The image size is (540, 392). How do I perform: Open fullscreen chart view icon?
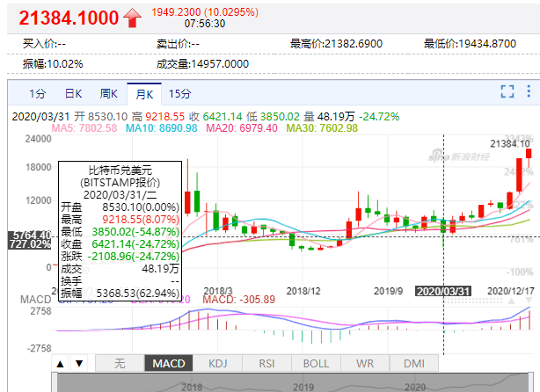(507, 91)
